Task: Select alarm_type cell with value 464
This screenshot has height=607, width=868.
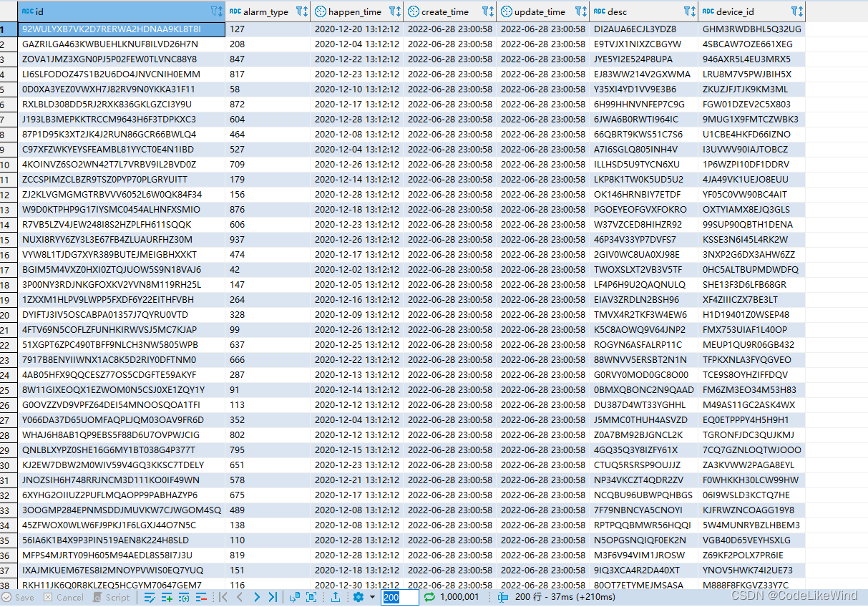Action: (x=268, y=135)
